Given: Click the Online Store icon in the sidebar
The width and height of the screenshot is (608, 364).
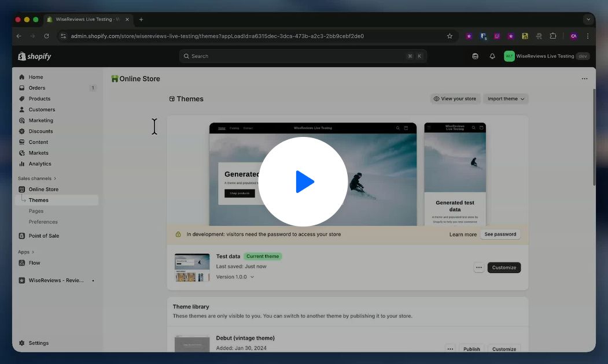Looking at the screenshot, I should 22,190.
